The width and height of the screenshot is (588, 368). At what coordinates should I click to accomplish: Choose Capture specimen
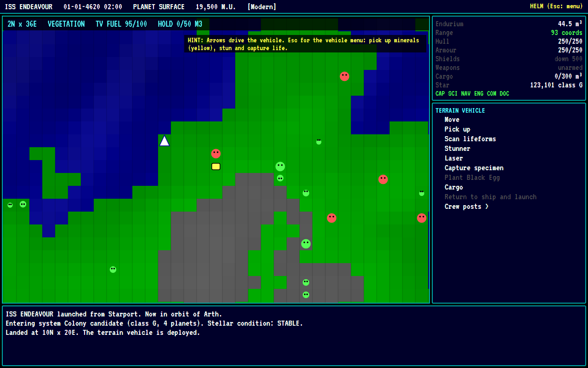(474, 168)
